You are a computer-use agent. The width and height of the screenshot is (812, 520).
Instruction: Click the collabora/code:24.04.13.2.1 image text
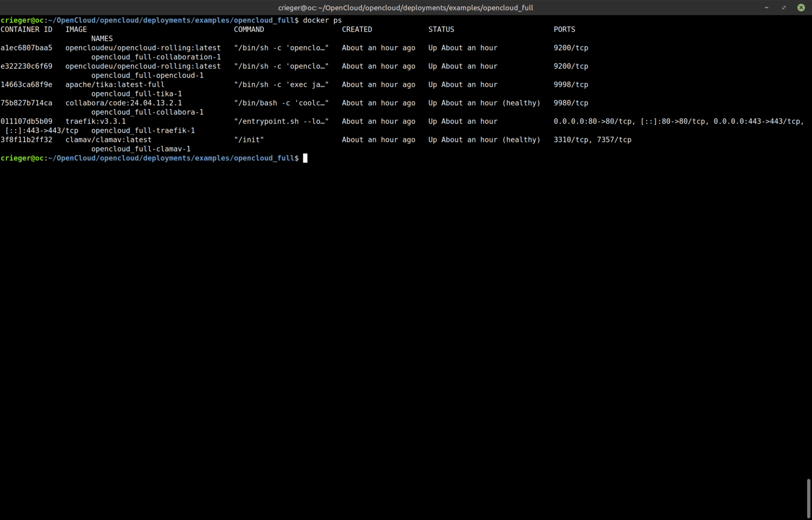(124, 103)
